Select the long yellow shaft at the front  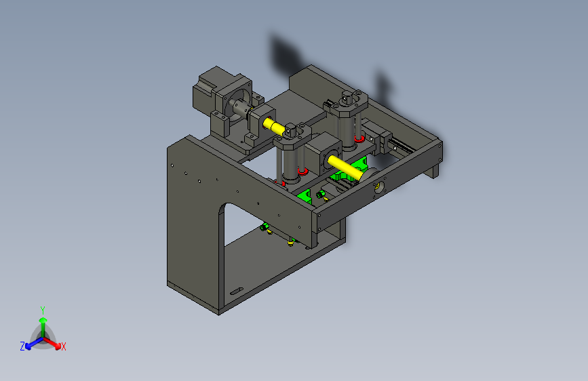[345, 167]
